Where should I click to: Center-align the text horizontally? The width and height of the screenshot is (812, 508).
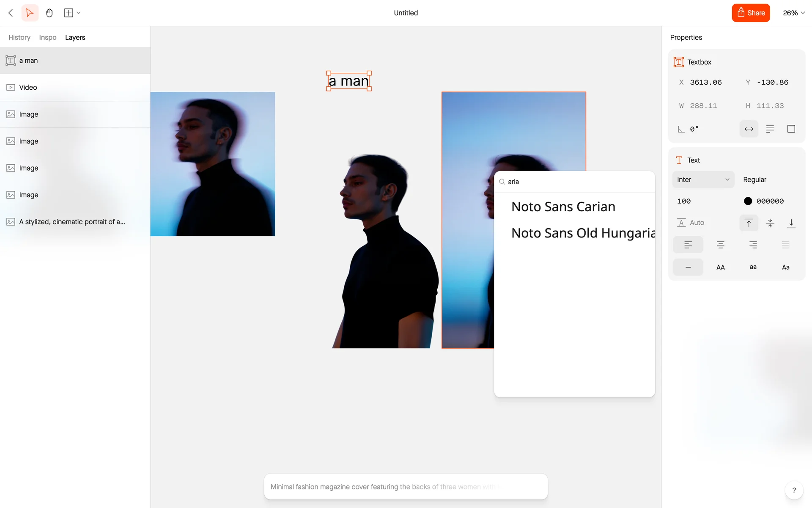(x=720, y=245)
